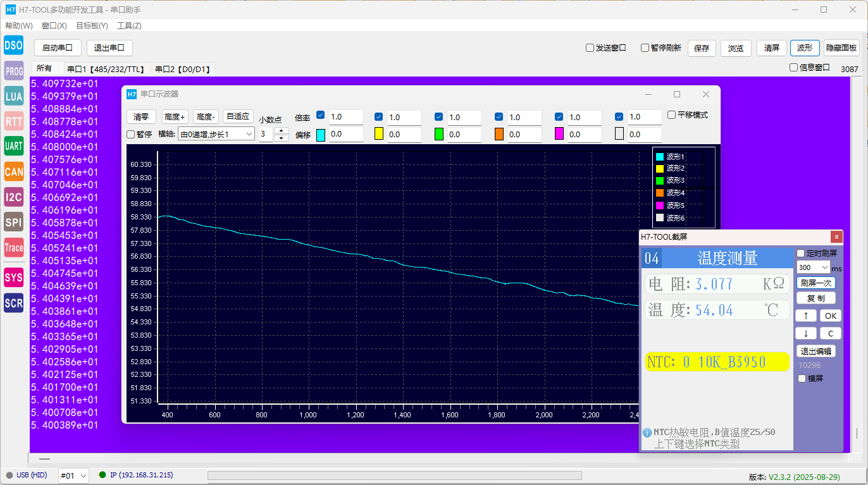Select the I2C sidebar icon
Image resolution: width=868 pixels, height=485 pixels.
click(x=14, y=197)
